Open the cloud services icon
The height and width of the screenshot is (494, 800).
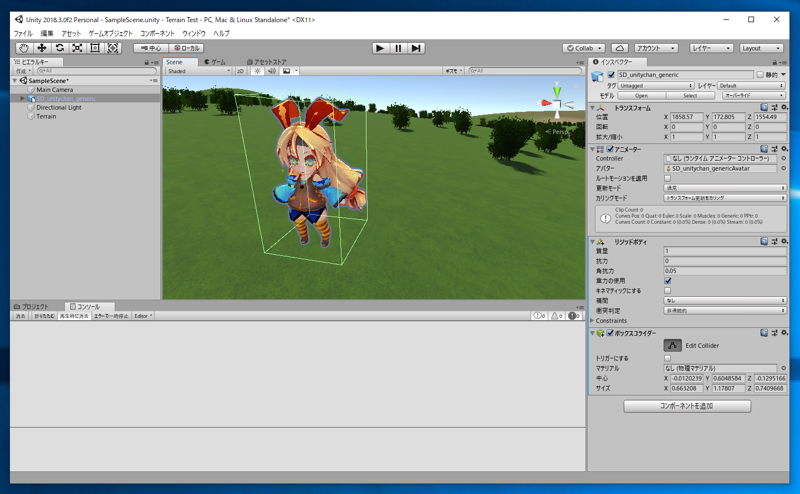619,48
